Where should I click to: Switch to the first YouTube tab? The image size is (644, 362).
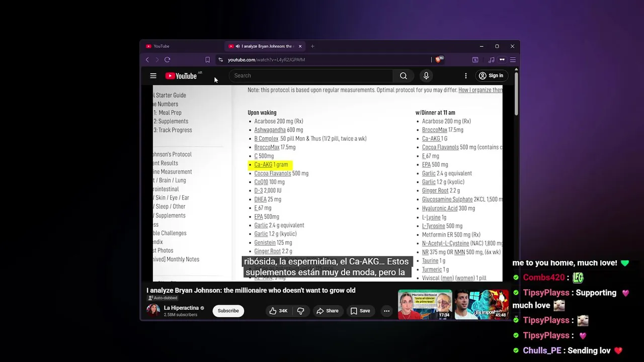click(181, 46)
